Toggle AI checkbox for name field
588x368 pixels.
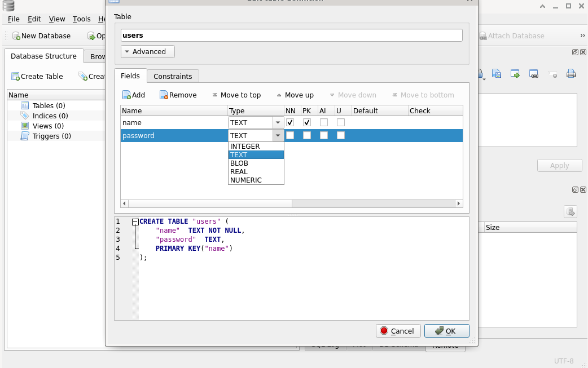coord(323,122)
